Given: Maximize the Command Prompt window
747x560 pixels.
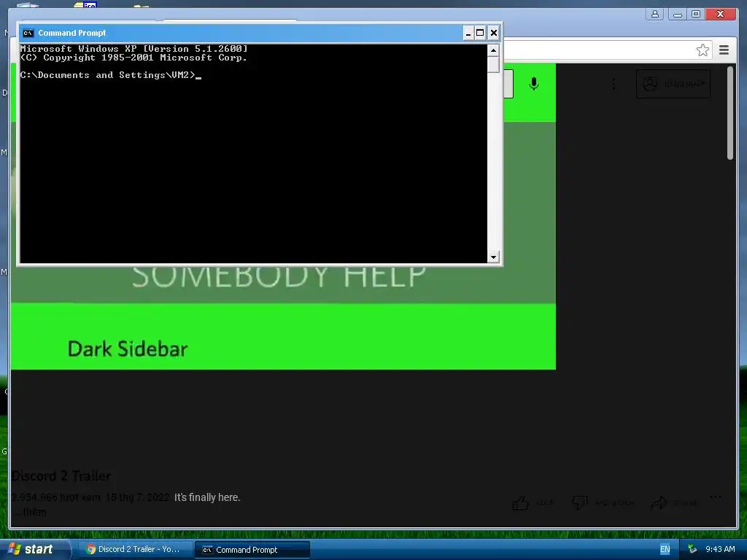Looking at the screenshot, I should point(480,33).
